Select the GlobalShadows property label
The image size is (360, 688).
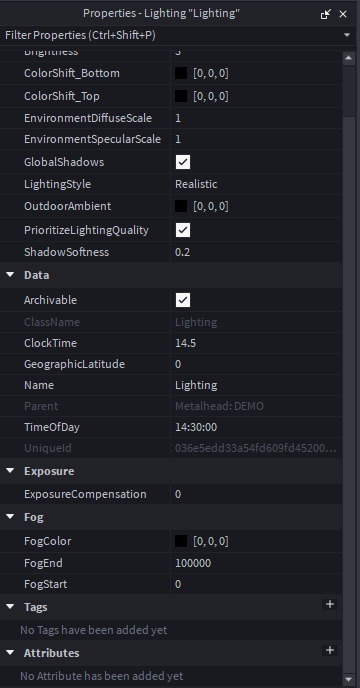tap(64, 162)
